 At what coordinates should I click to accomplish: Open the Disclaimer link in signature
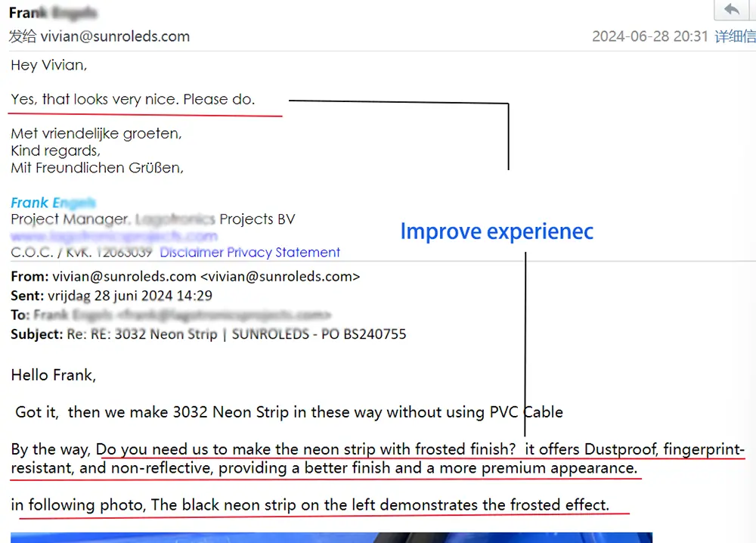click(x=192, y=252)
